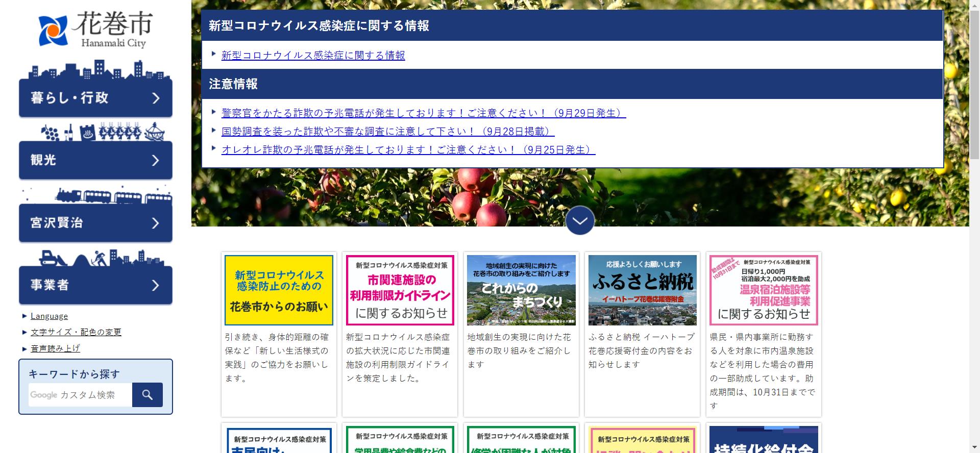The height and width of the screenshot is (453, 980).
Task: Click the 注意情報 heading
Action: (x=233, y=84)
